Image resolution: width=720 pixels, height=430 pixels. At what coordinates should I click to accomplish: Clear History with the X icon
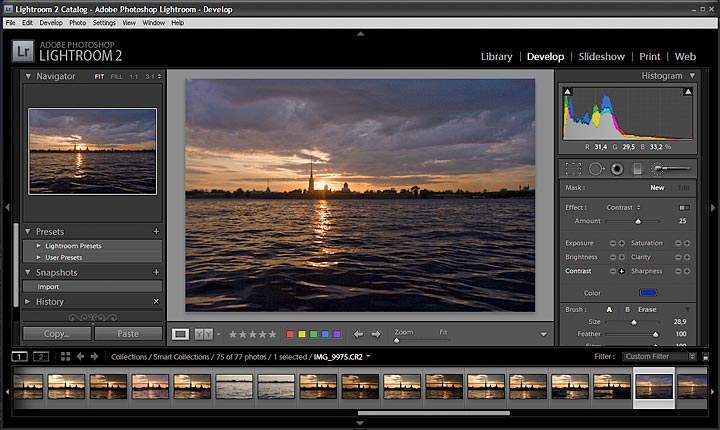(155, 301)
